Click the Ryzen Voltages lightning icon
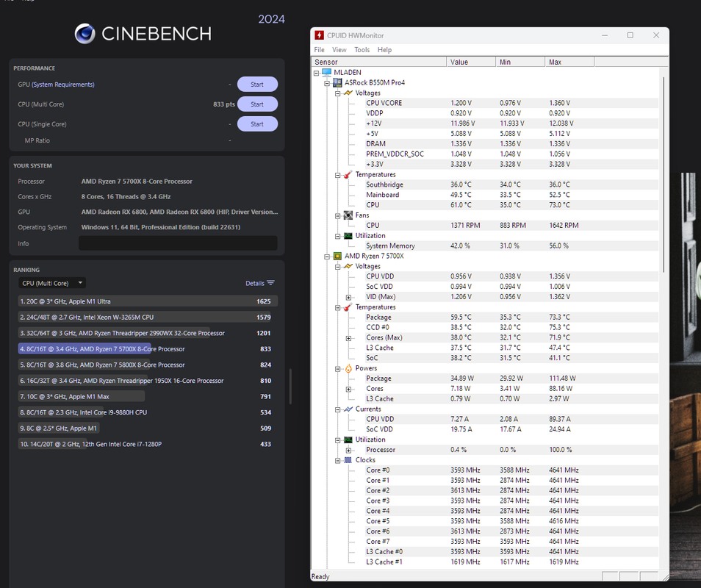The height and width of the screenshot is (588, 701). click(x=348, y=267)
